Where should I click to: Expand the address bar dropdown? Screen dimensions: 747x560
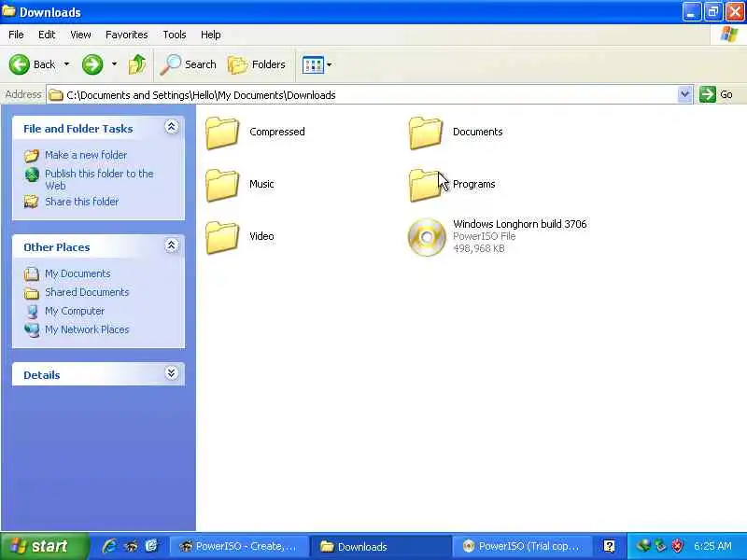pyautogui.click(x=684, y=94)
